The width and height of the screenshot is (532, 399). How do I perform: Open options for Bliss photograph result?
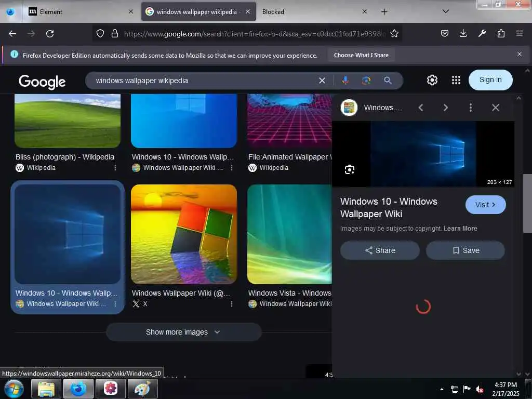[115, 168]
